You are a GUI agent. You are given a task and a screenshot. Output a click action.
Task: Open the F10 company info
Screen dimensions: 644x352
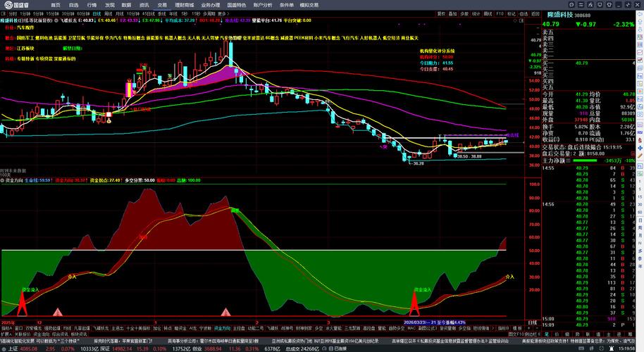(x=500, y=13)
